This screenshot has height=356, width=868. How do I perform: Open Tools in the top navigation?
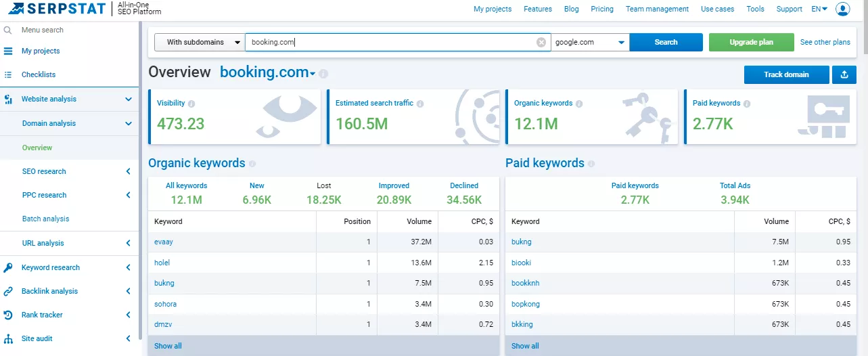755,9
